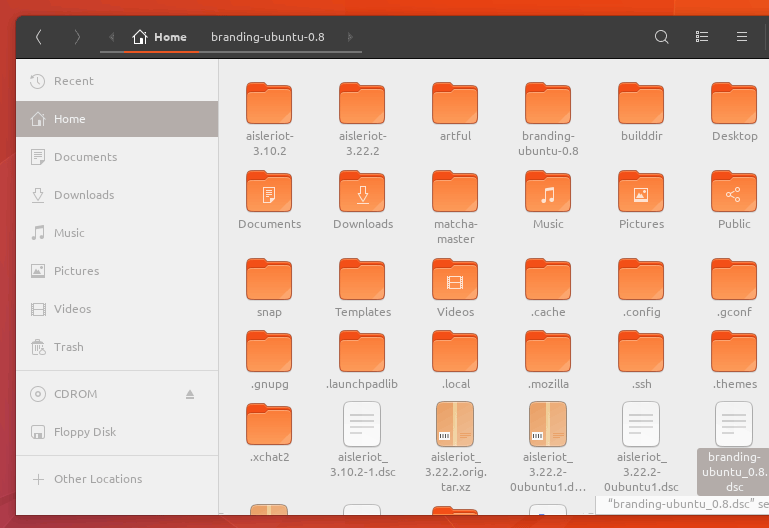Select the builddir folder

click(641, 112)
